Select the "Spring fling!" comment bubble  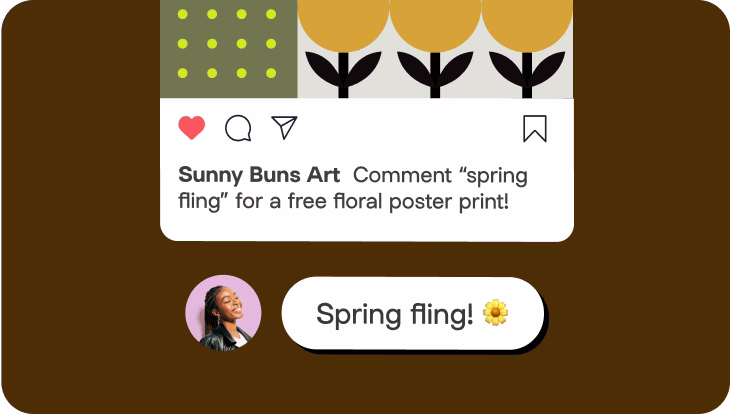pos(412,313)
